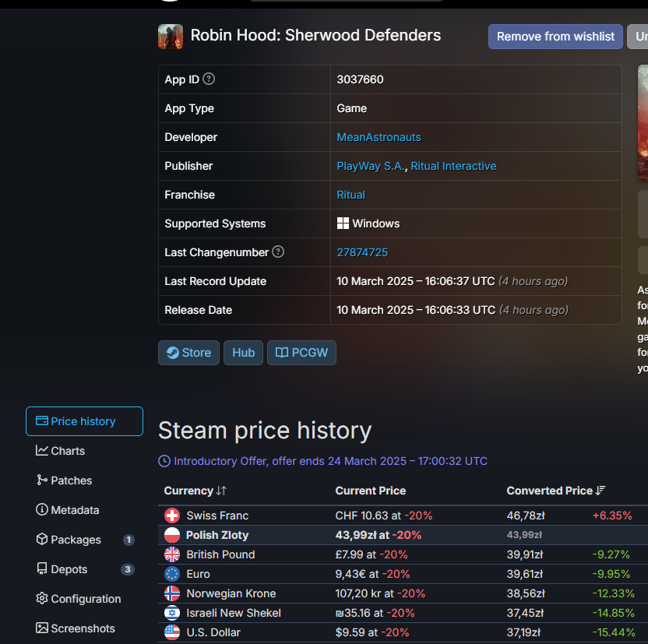Click the clock icon beside Introductory Offer
The width and height of the screenshot is (648, 644).
tap(164, 461)
